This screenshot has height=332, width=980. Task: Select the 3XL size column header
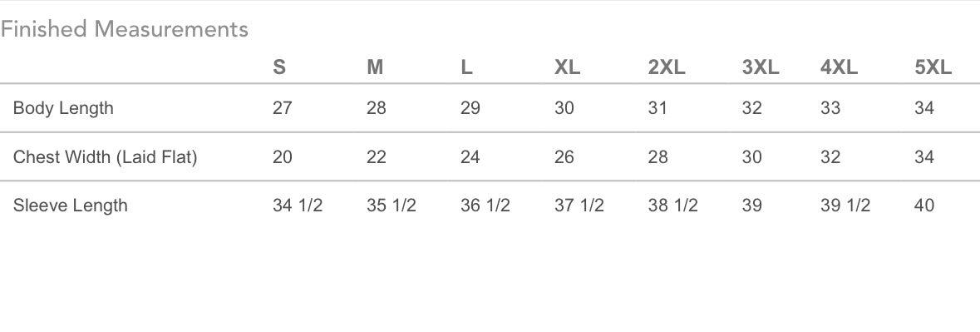click(x=761, y=67)
